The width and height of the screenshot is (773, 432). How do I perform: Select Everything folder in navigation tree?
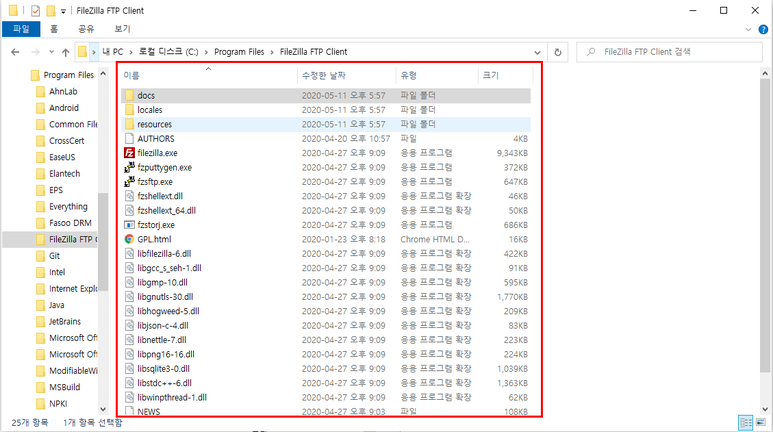click(68, 206)
